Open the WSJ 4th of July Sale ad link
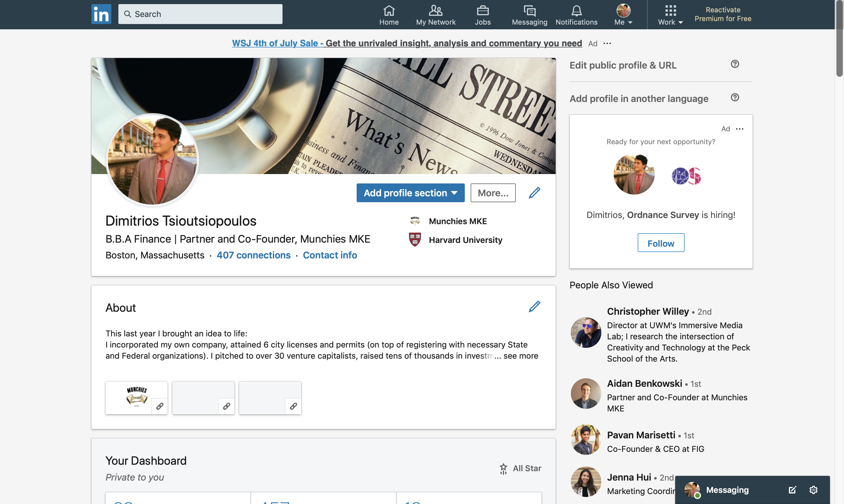 [407, 43]
